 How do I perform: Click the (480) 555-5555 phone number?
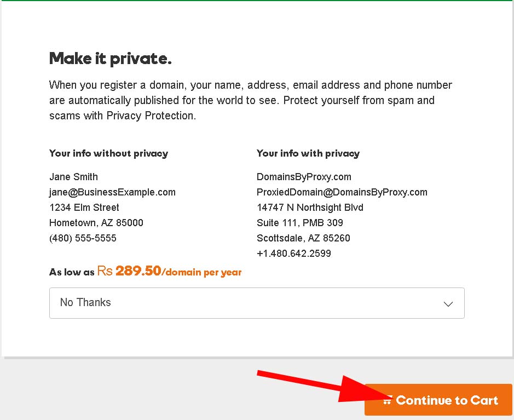pos(83,238)
